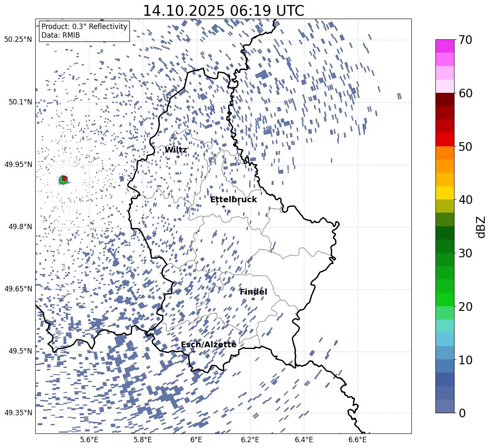Click the 'dBZ' colorbar axis label
The height and width of the screenshot is (448, 491).
point(481,227)
